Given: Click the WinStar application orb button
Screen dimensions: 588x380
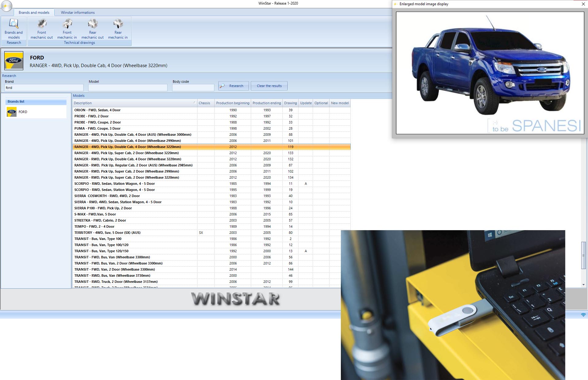Looking at the screenshot, I should click(x=6, y=6).
